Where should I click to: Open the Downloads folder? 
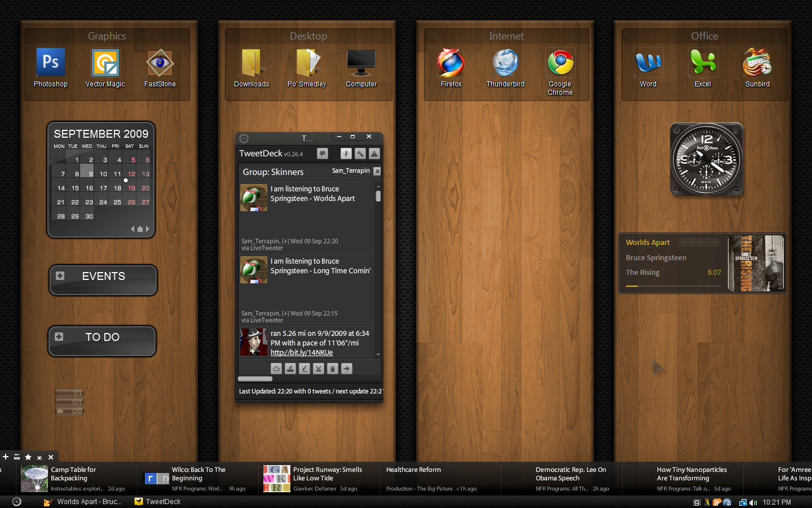(251, 68)
